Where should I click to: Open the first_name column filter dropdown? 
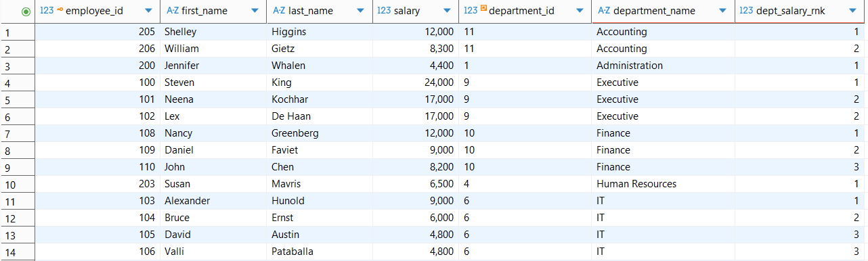coord(255,11)
